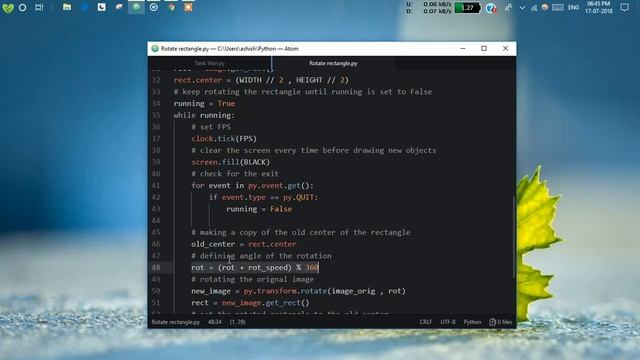Viewport: 640px width, 360px height.
Task: Click the rect.center assignment on line 32
Action: pos(261,80)
